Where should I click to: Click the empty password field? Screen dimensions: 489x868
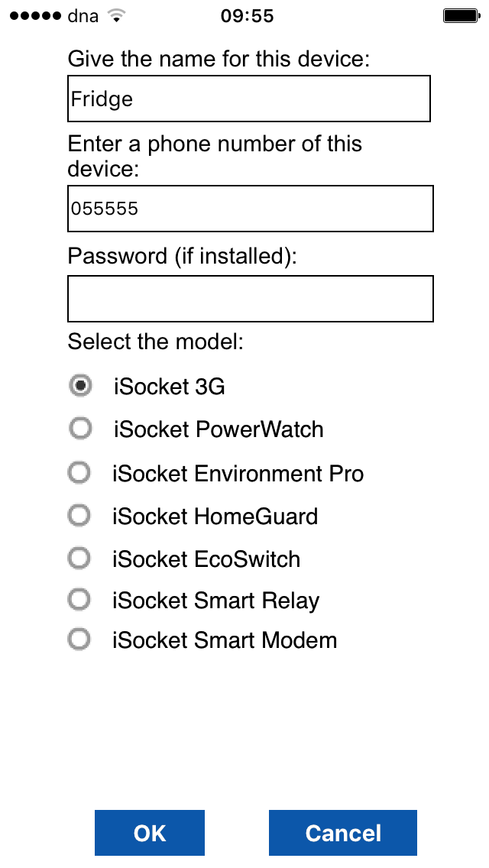[249, 298]
